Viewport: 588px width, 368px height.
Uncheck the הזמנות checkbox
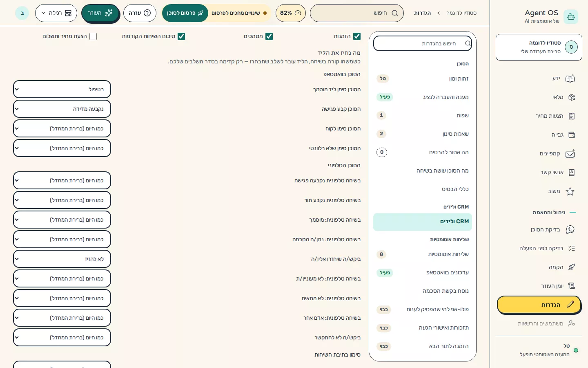click(x=357, y=36)
